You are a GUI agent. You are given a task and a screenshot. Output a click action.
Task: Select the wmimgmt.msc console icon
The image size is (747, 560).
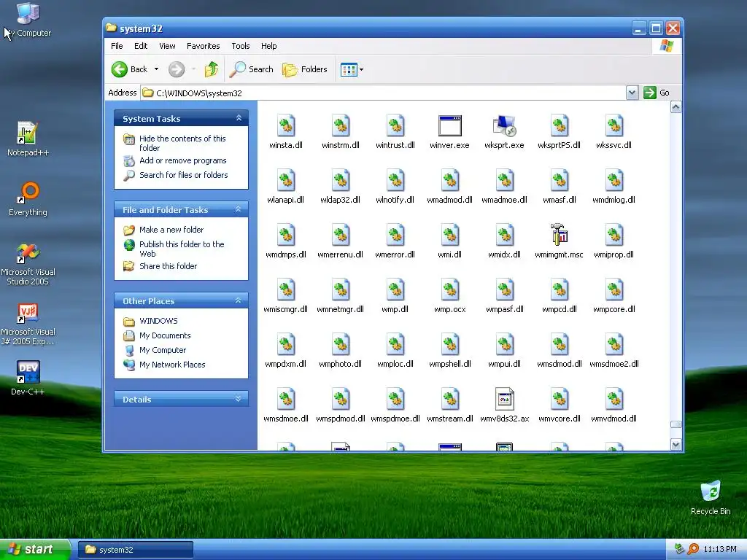tap(559, 235)
